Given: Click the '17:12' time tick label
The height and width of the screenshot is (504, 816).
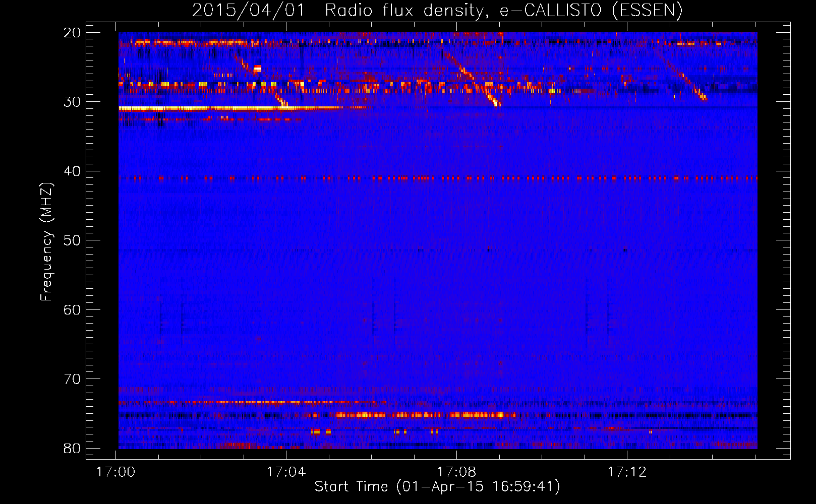Looking at the screenshot, I should 627,472.
